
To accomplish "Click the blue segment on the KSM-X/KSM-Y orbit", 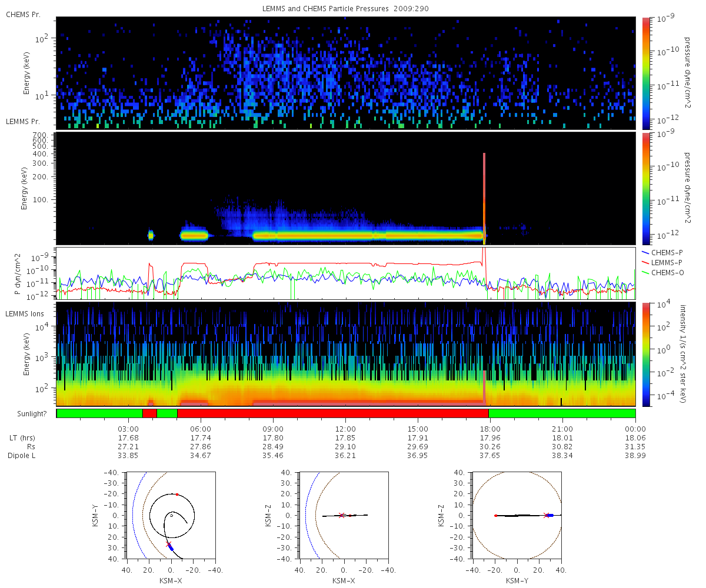I will tap(169, 547).
